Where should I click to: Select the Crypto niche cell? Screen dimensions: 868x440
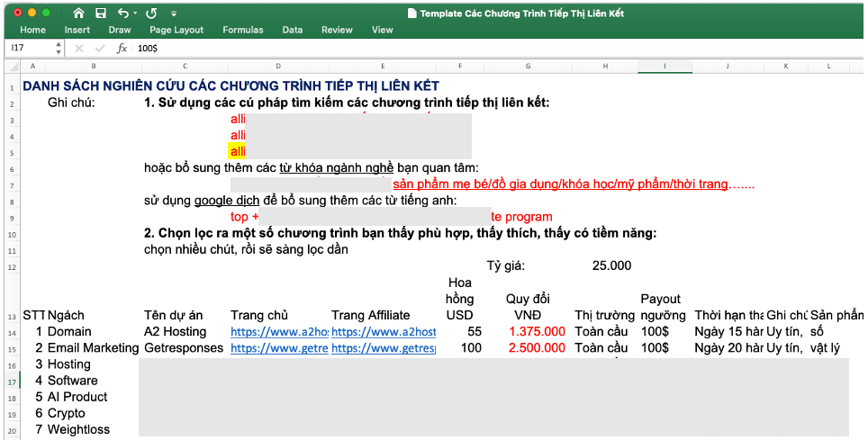point(67,414)
